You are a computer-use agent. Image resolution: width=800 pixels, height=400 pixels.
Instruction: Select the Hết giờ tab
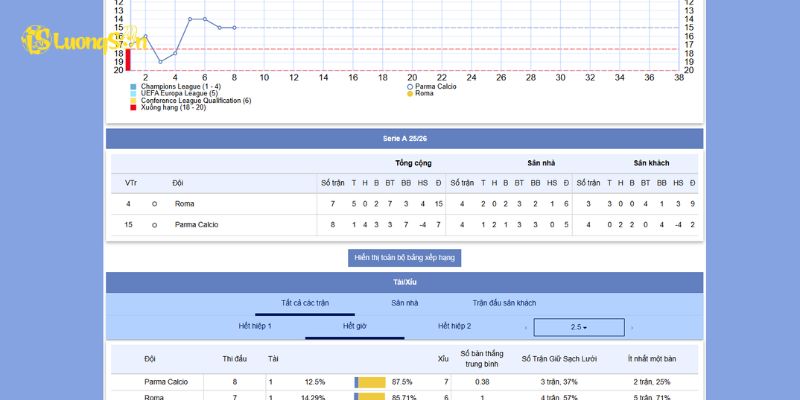click(x=355, y=327)
